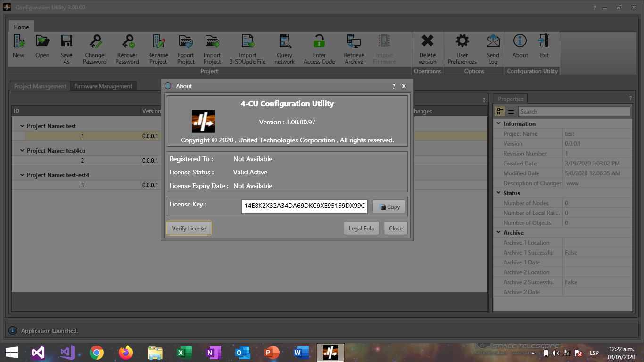
Task: Click the Delete version icon
Action: point(428,41)
